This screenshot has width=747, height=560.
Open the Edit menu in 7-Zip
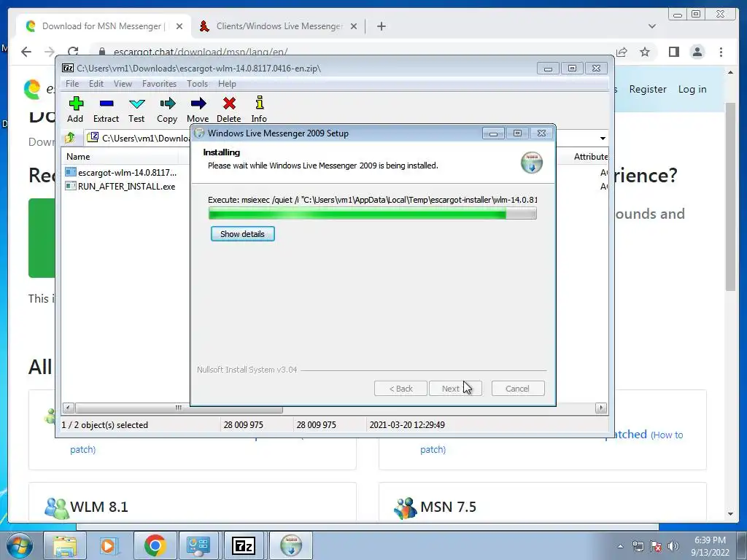click(x=96, y=84)
